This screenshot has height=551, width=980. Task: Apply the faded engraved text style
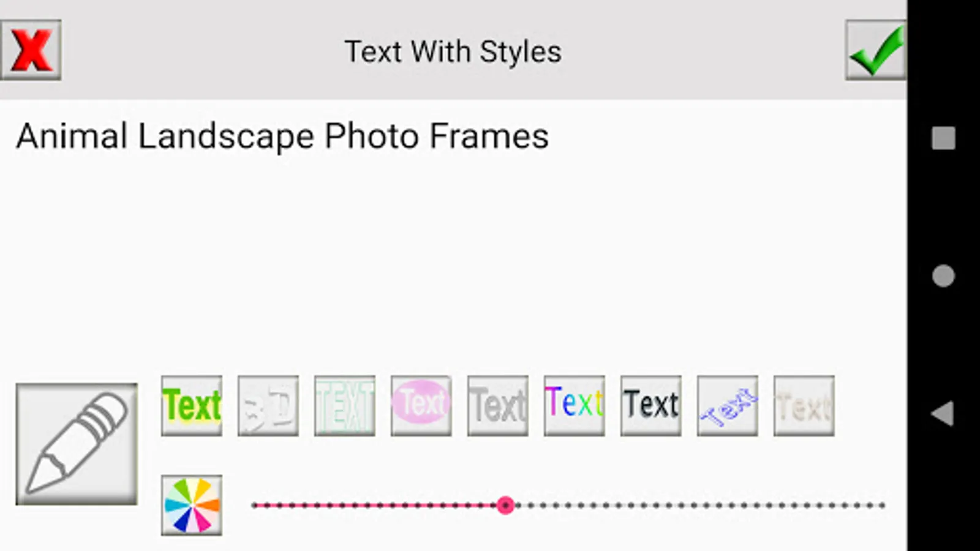(803, 404)
